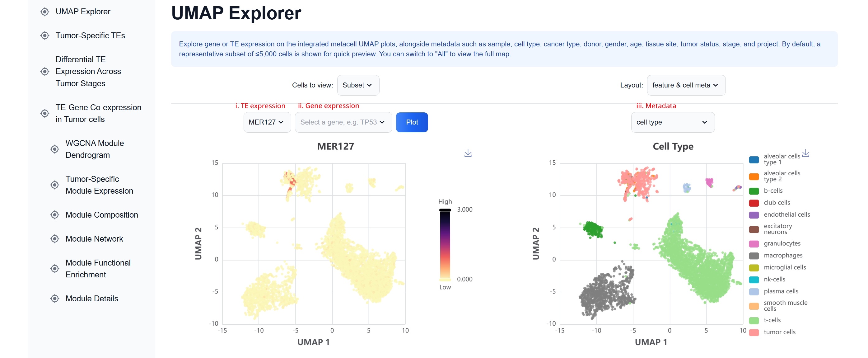The width and height of the screenshot is (868, 358).
Task: Open the Module Composition section
Action: [102, 214]
